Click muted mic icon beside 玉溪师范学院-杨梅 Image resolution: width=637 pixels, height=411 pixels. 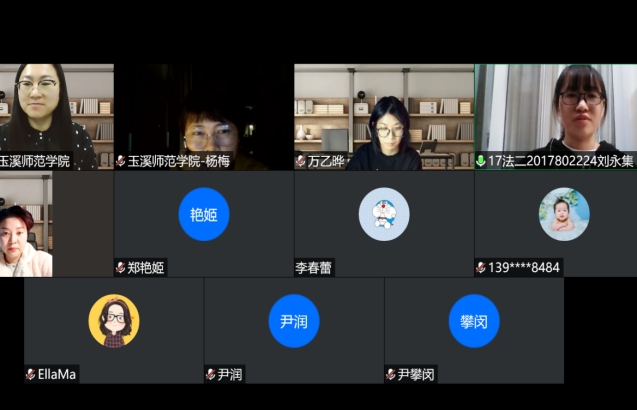pyautogui.click(x=121, y=161)
